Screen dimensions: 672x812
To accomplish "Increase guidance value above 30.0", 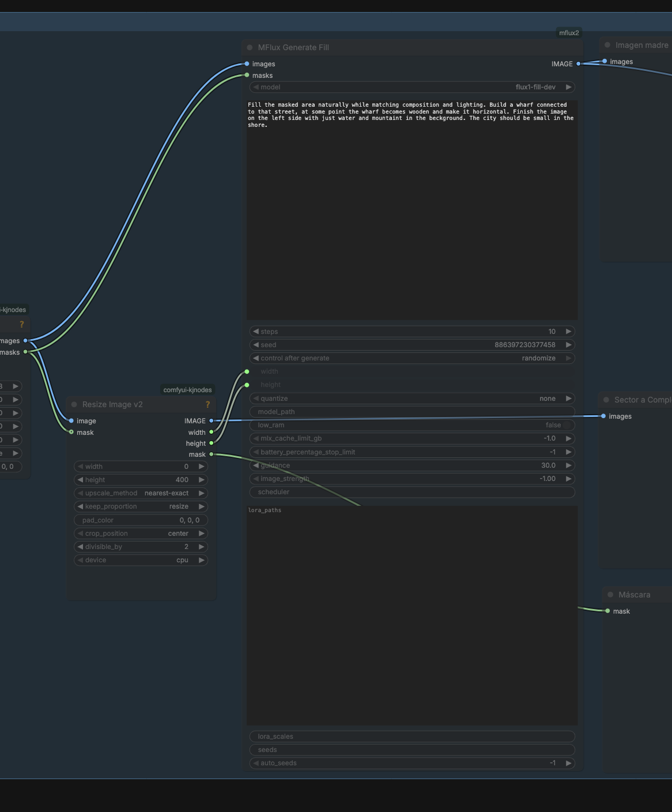I will click(x=568, y=465).
